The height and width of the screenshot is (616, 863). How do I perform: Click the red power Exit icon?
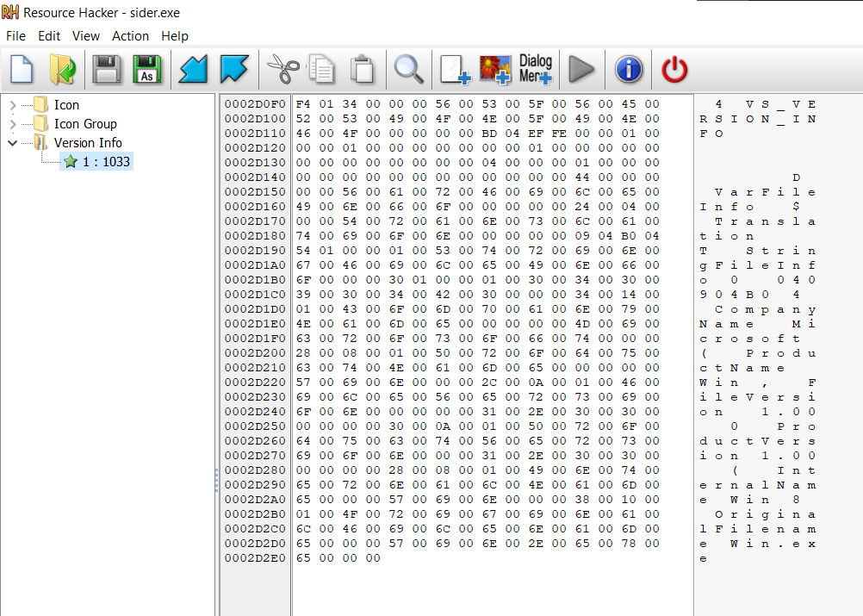pyautogui.click(x=674, y=70)
